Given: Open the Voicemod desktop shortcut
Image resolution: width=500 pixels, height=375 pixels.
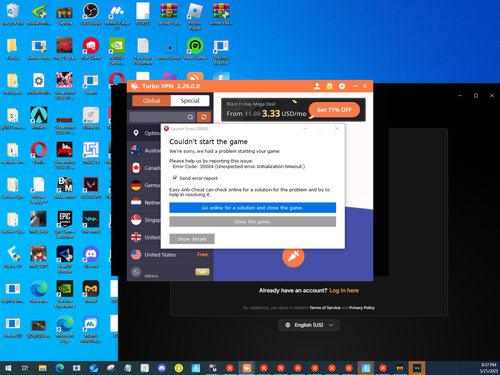Looking at the screenshot, I should click(x=91, y=222).
